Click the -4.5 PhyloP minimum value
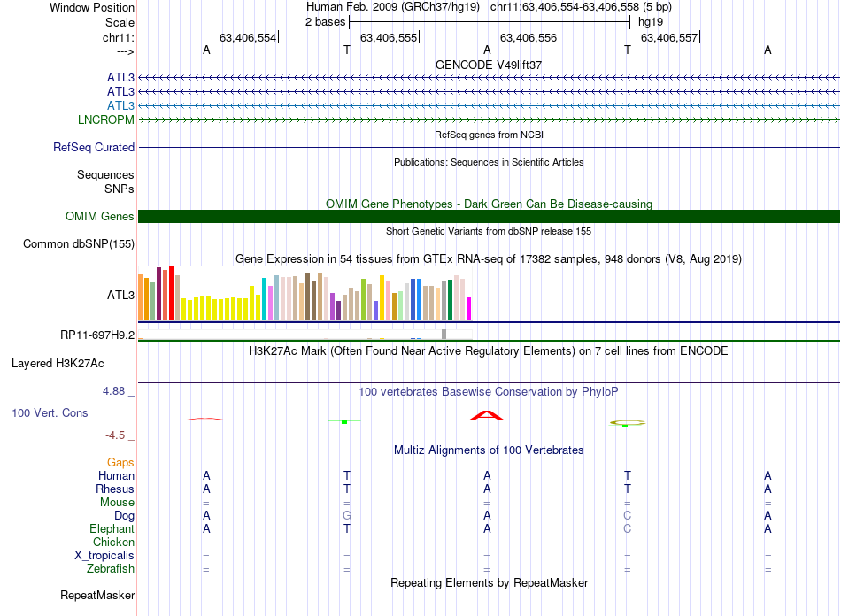 (115, 435)
